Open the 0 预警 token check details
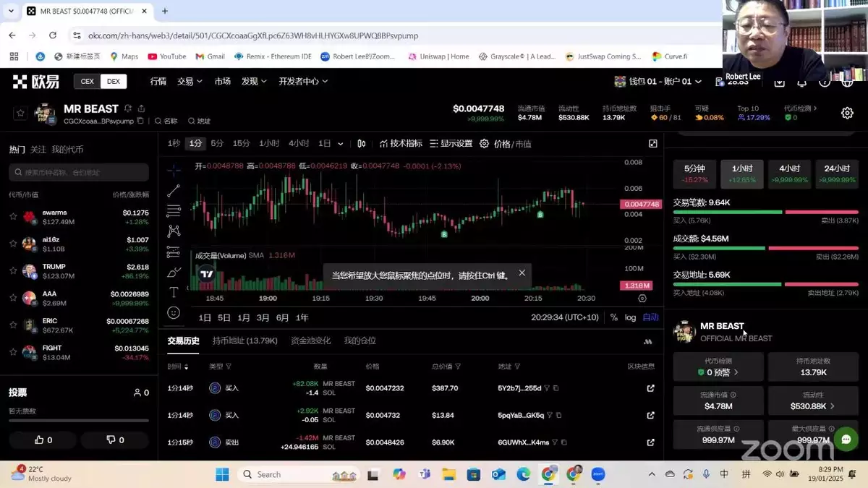The width and height of the screenshot is (868, 488). (x=718, y=372)
